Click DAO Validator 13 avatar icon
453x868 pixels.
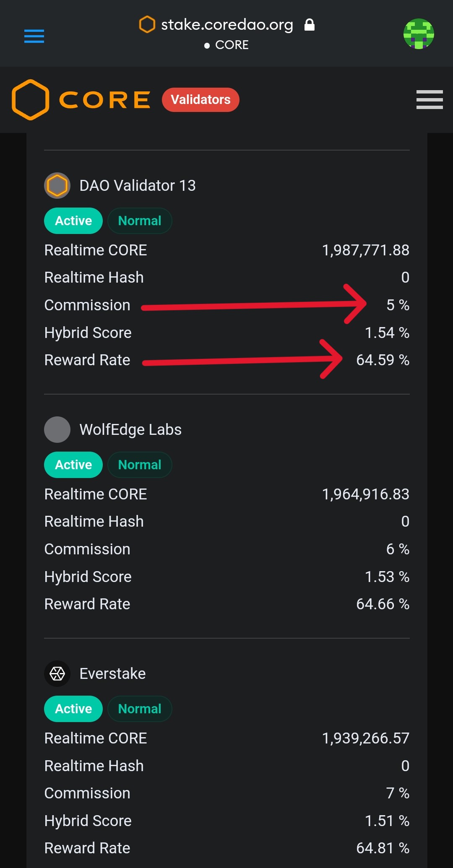[57, 185]
